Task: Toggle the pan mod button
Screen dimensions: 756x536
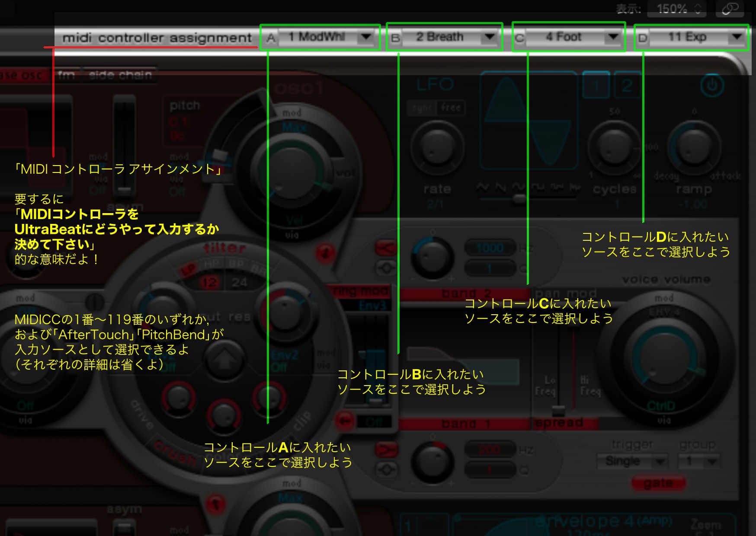Action: [566, 294]
